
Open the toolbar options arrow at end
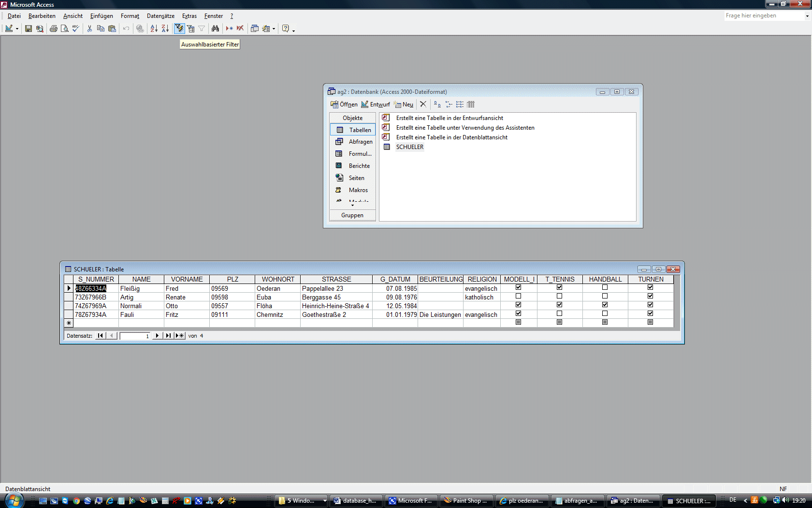pyautogui.click(x=293, y=30)
